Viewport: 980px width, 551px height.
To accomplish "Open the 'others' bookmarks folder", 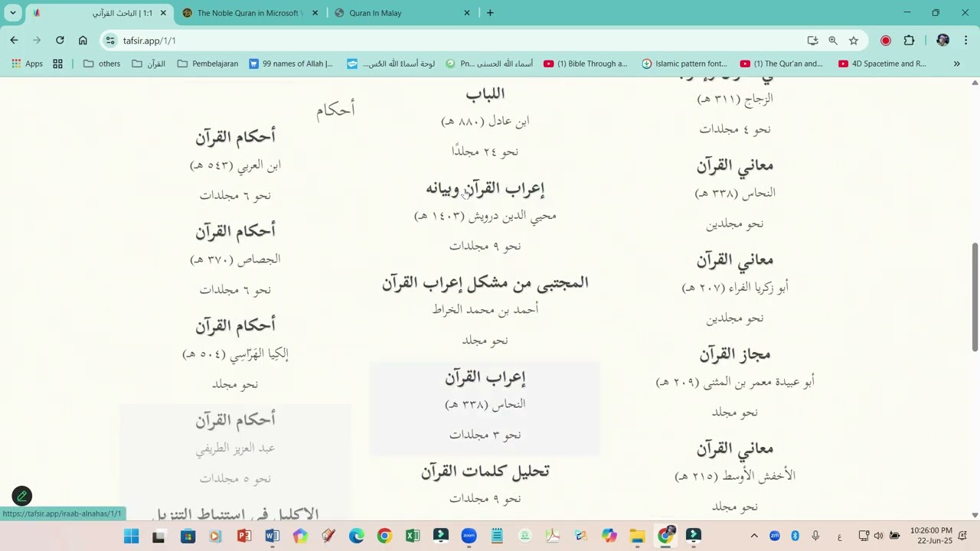I will (x=102, y=64).
